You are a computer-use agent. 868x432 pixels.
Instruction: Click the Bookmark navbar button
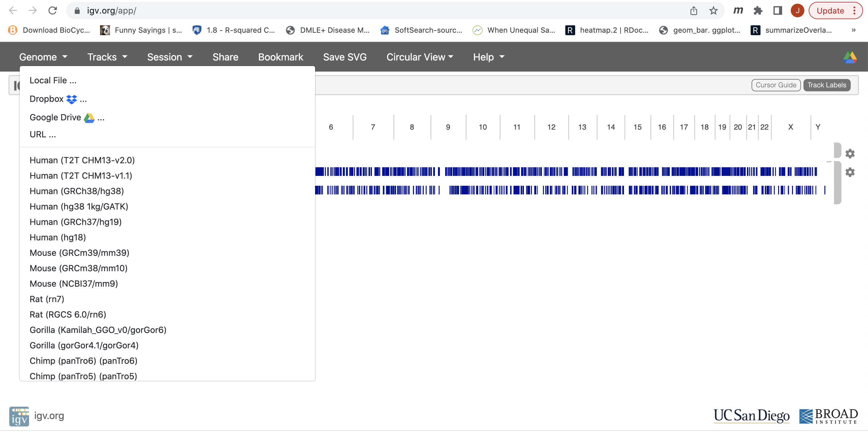point(280,57)
